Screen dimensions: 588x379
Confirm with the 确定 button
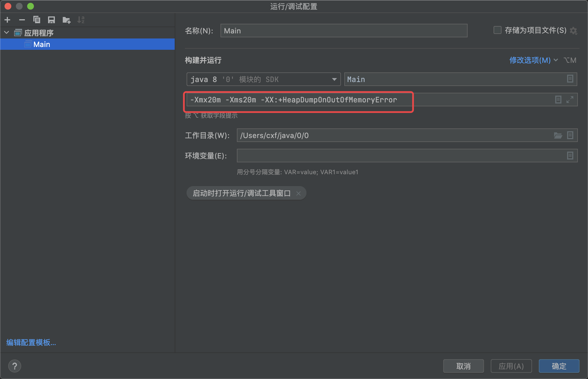point(559,366)
